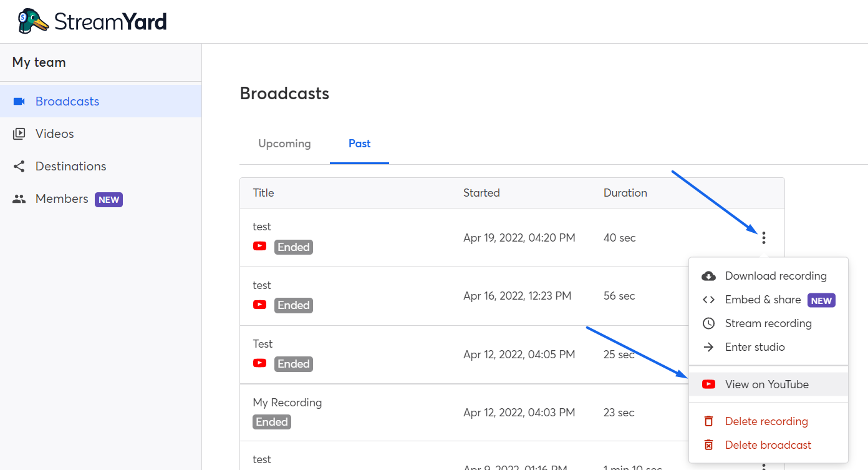Click Ended badge on Apr 19 row

click(294, 247)
